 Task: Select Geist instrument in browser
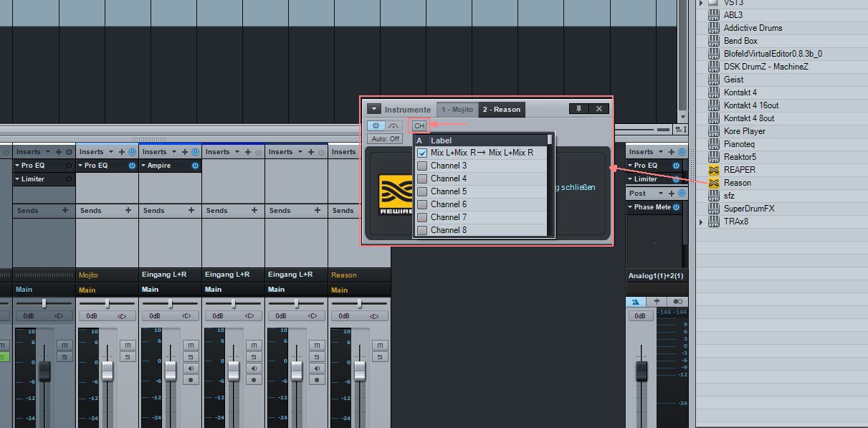(x=733, y=80)
